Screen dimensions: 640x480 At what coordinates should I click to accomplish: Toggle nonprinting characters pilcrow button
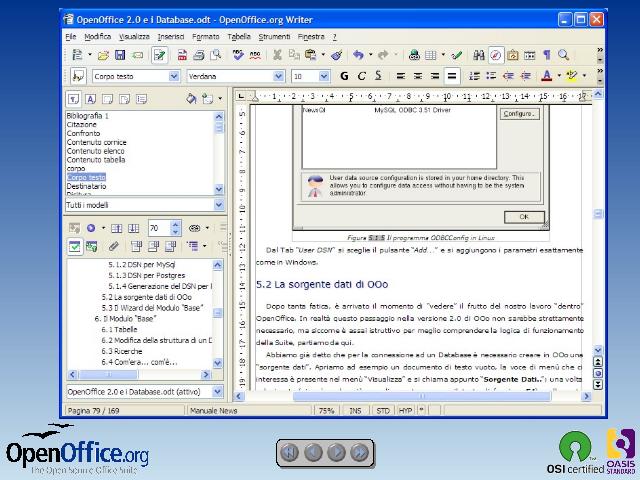click(x=546, y=55)
